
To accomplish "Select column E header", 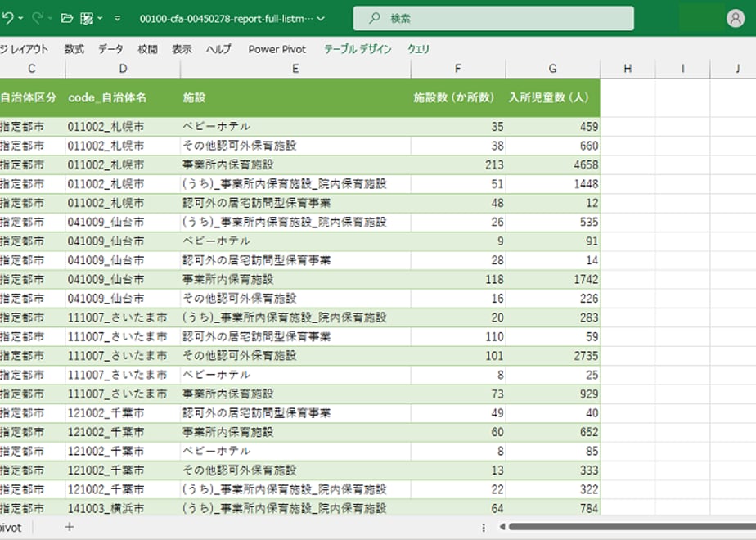I will click(295, 69).
